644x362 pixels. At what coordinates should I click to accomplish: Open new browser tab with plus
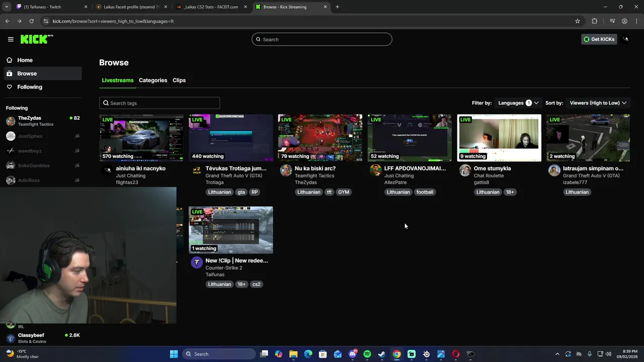click(337, 7)
